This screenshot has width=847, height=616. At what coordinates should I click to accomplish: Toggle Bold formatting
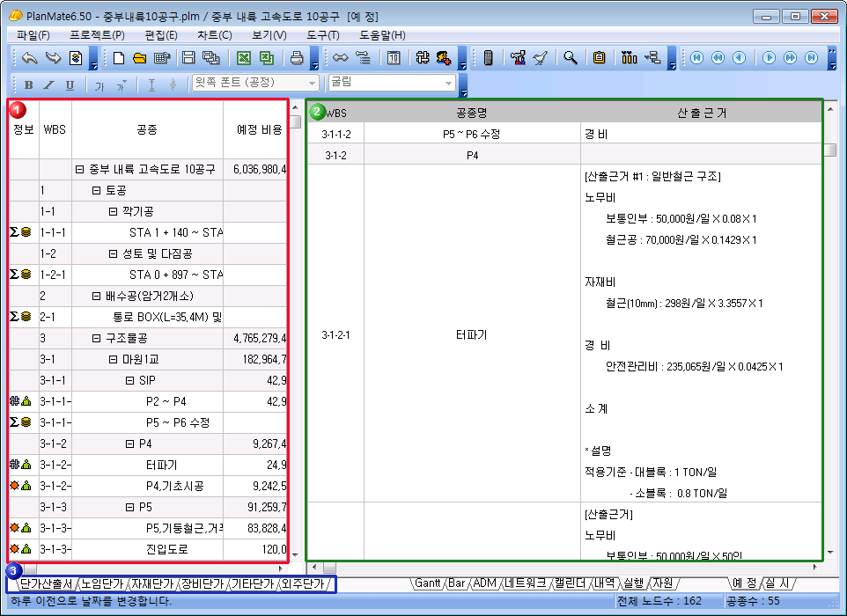(28, 84)
